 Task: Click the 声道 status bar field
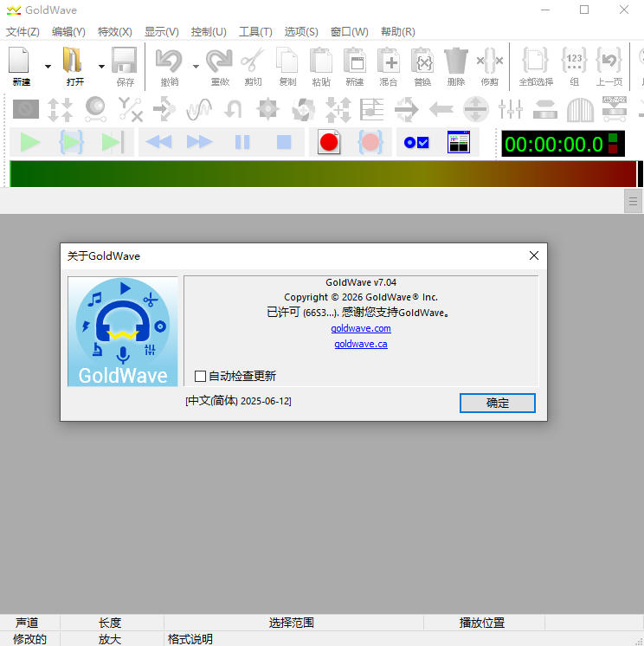click(29, 623)
